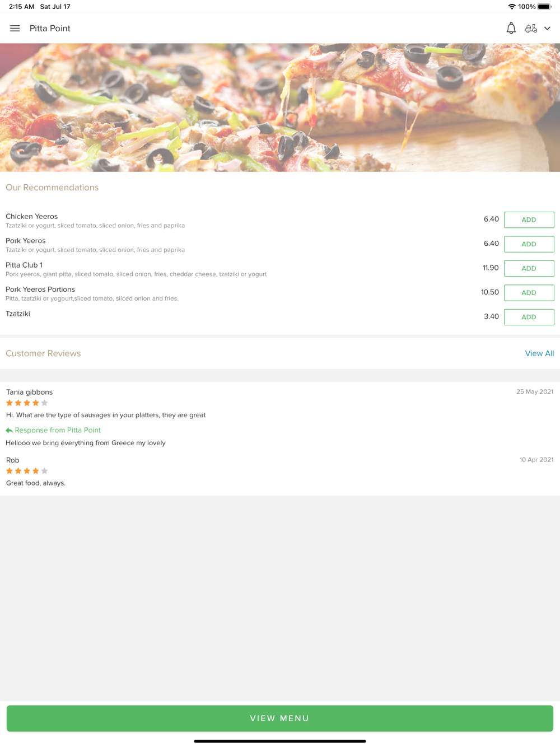
Task: Open the Chicken Yeeros item name
Action: pyautogui.click(x=31, y=217)
